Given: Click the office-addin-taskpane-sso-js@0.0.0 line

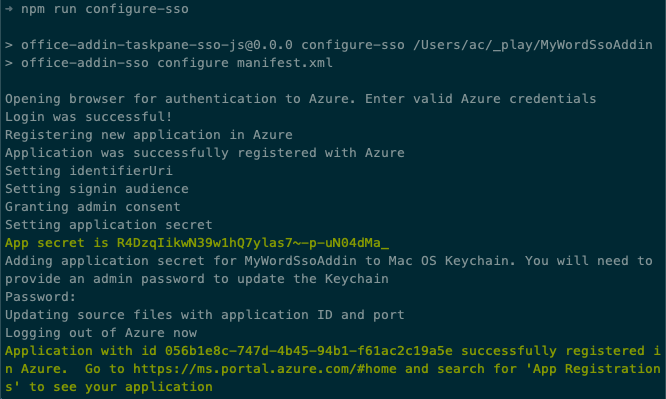Looking at the screenshot, I should [329, 45].
